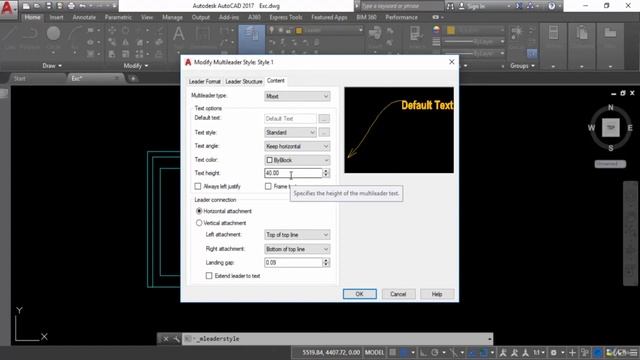Click Cancel in the dialog
This screenshot has width=640, height=360.
pyautogui.click(x=398, y=294)
